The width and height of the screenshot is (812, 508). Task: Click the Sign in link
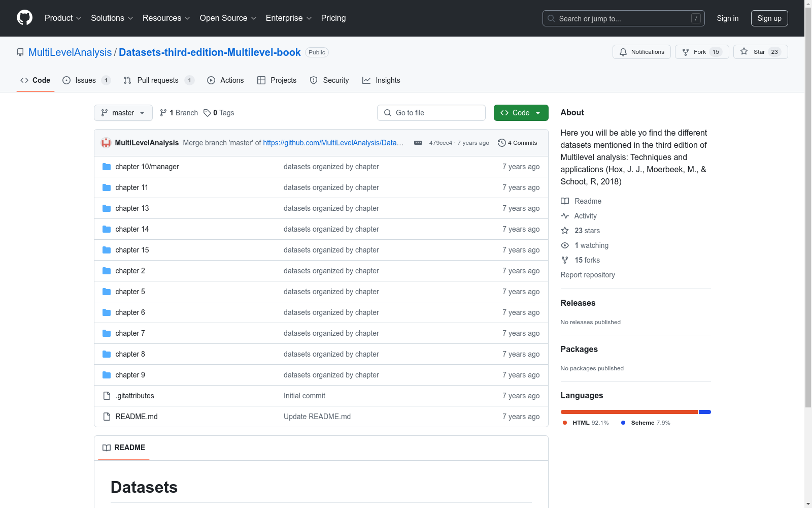728,18
